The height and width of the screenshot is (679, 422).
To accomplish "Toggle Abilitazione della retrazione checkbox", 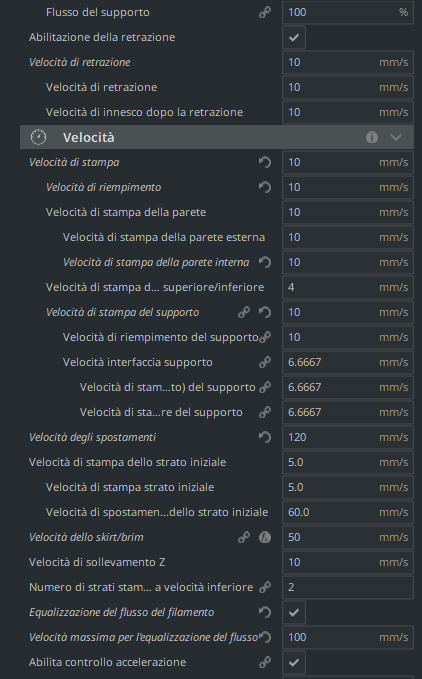I will (294, 37).
